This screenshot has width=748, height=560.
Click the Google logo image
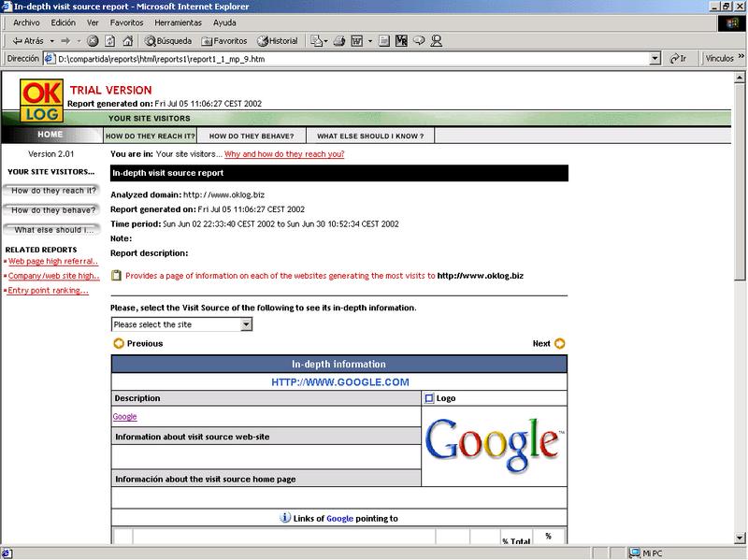tap(495, 446)
